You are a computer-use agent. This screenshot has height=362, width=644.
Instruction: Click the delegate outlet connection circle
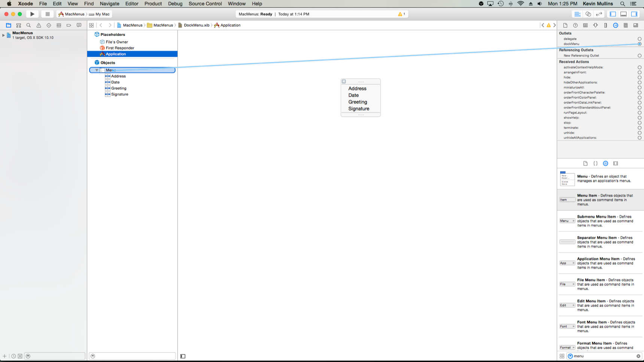tap(640, 39)
